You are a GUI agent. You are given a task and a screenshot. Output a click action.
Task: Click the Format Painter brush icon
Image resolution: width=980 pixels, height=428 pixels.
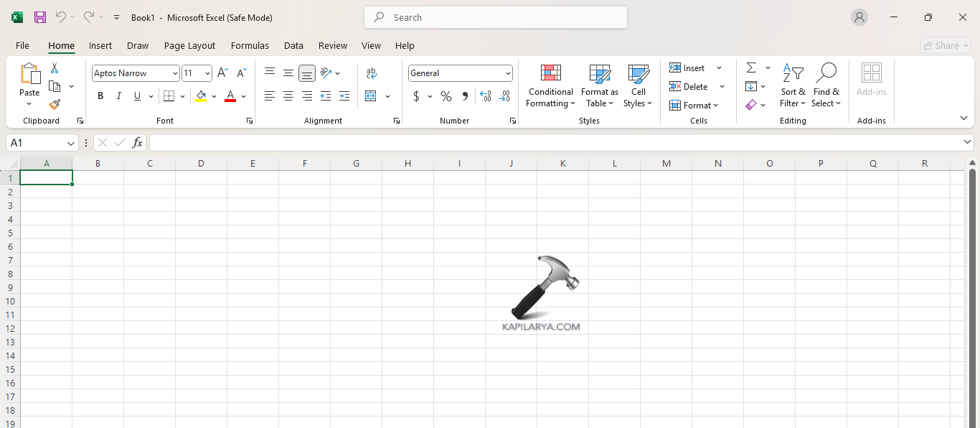(55, 105)
